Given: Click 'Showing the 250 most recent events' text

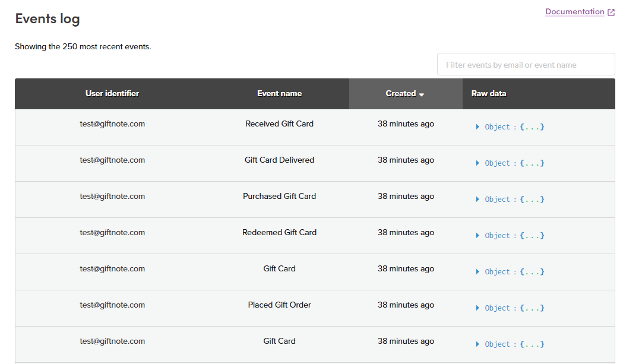Looking at the screenshot, I should (x=83, y=46).
